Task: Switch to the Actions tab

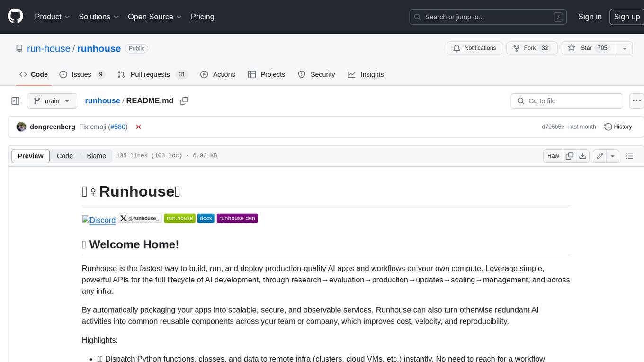Action: point(218,74)
